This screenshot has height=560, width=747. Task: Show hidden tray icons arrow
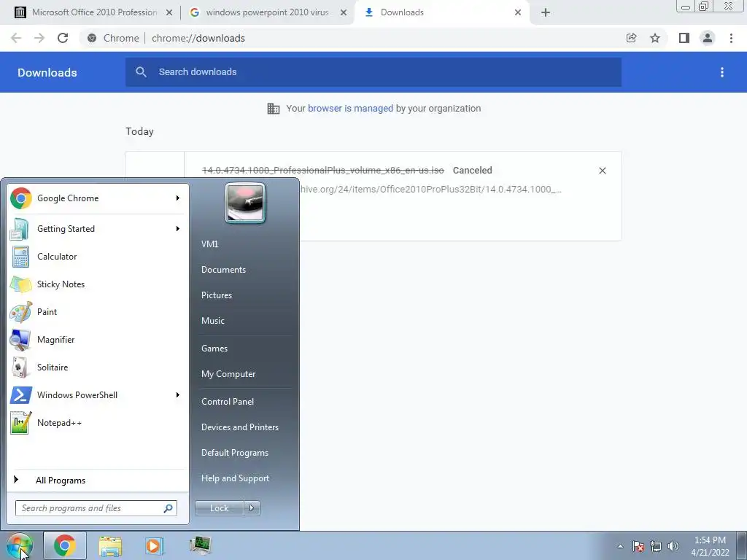pyautogui.click(x=620, y=546)
